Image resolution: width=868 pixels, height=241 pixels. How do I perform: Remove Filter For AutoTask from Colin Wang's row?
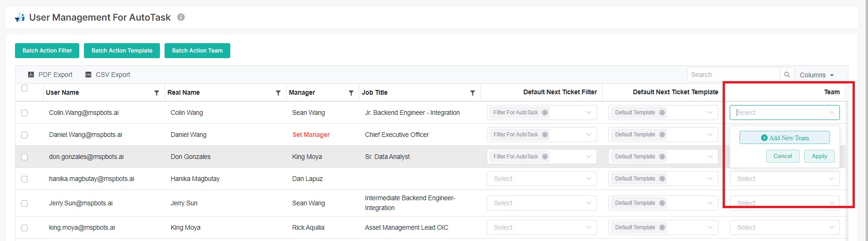coord(544,113)
